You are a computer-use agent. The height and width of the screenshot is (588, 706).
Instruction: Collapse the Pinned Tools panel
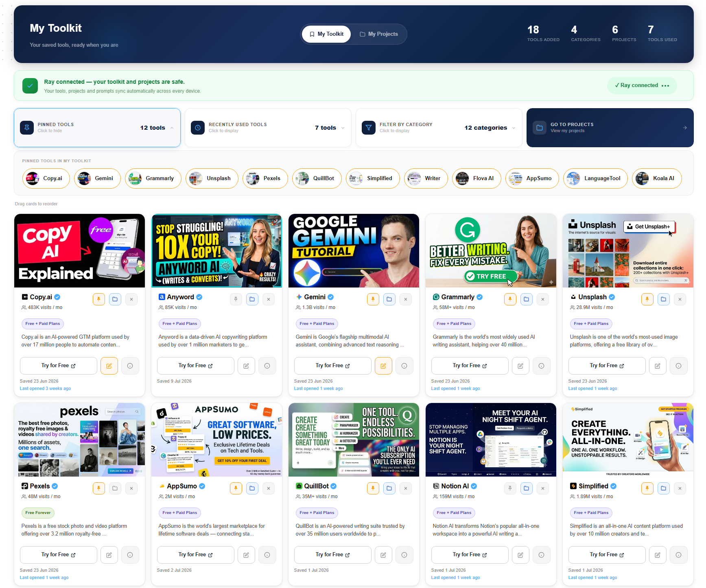click(97, 128)
